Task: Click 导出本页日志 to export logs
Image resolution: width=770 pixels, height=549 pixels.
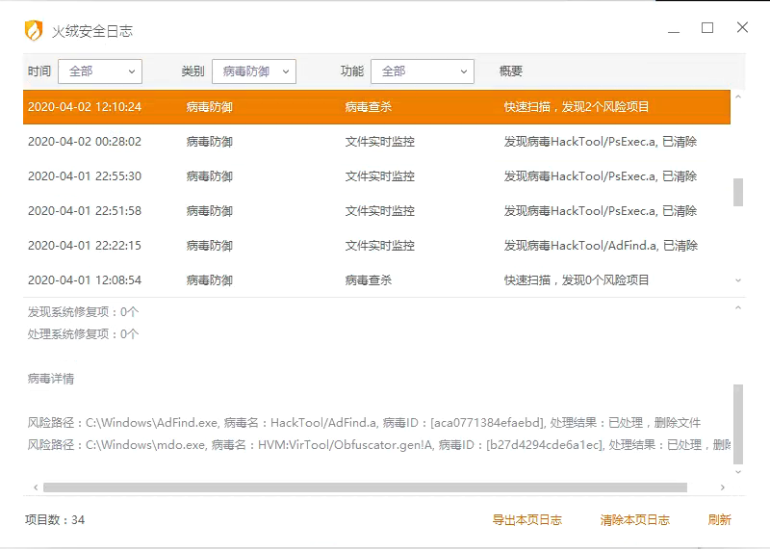Action: 527,520
